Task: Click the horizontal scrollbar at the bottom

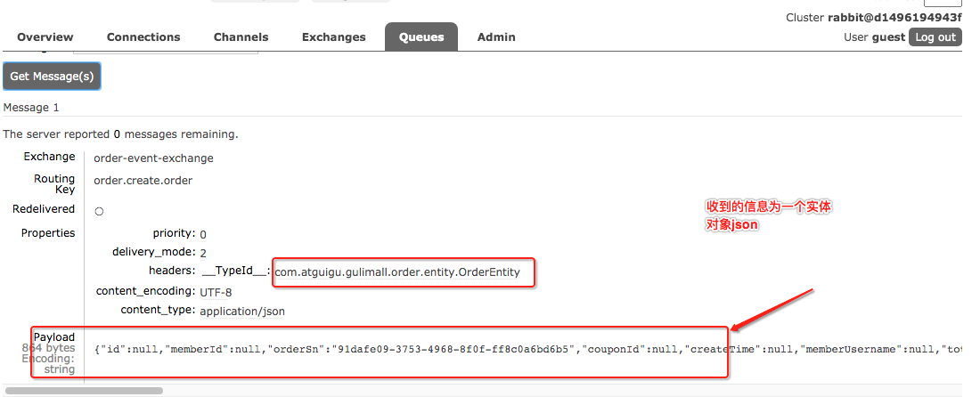Action: point(85,390)
